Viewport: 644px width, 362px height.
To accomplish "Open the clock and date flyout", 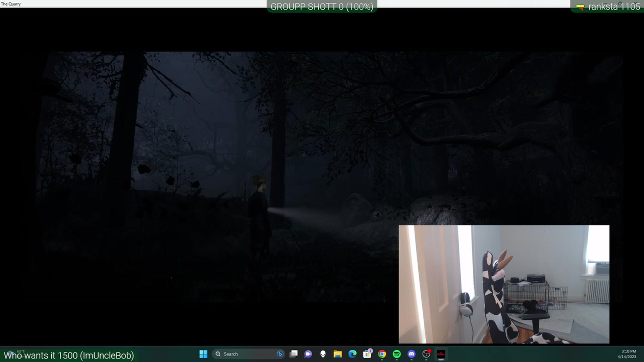I will (x=628, y=354).
